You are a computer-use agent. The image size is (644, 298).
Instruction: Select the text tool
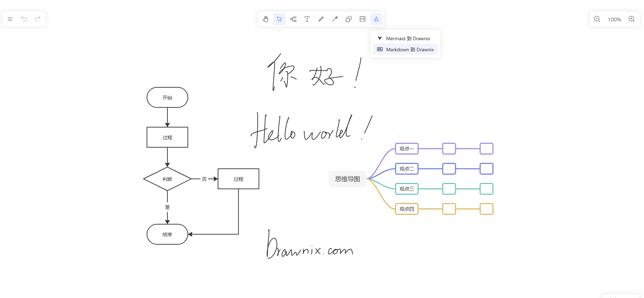[307, 19]
